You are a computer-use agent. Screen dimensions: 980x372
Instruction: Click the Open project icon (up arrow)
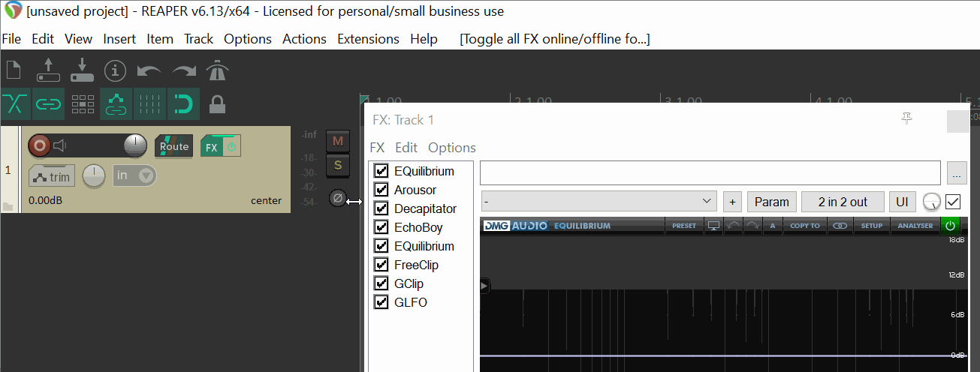tap(48, 70)
